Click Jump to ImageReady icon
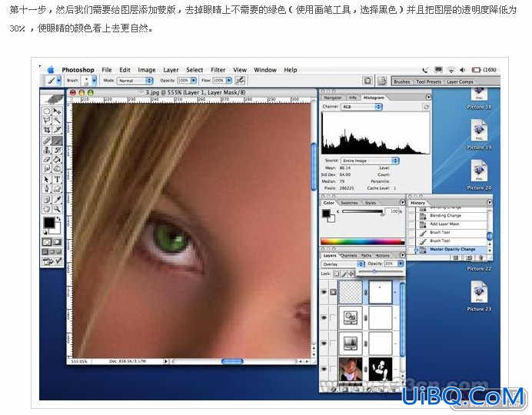The width and height of the screenshot is (532, 415). 52,261
